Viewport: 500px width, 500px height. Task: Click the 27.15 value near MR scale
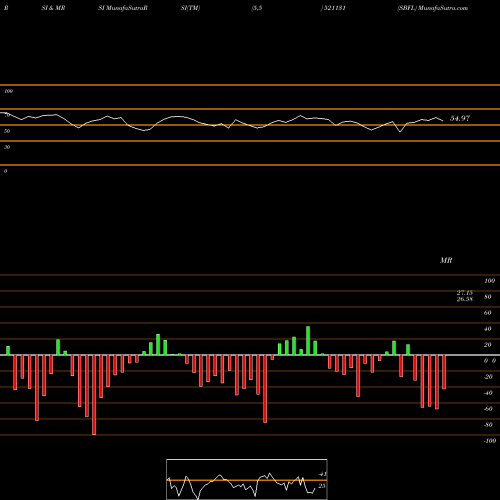tap(465, 292)
